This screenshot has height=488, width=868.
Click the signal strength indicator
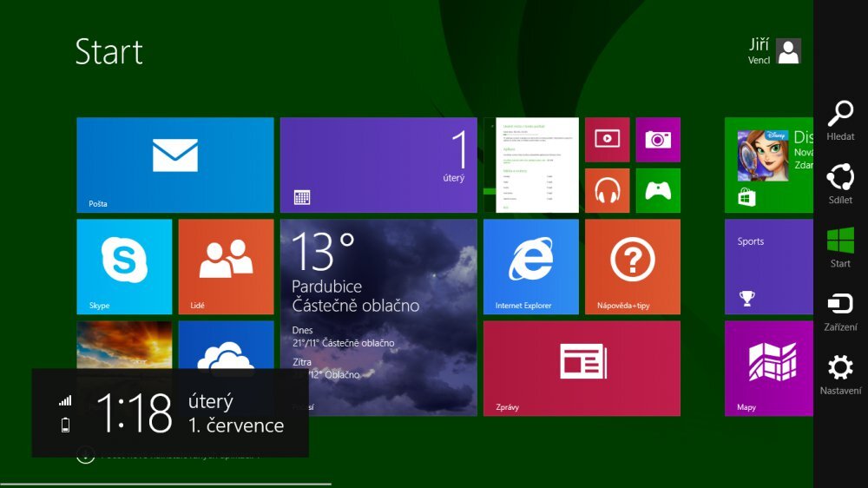coord(65,401)
